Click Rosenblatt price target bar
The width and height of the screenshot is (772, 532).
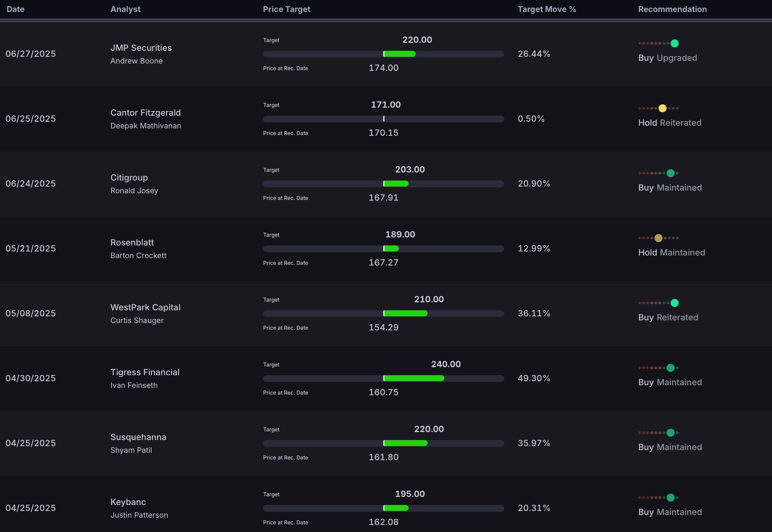(x=383, y=248)
